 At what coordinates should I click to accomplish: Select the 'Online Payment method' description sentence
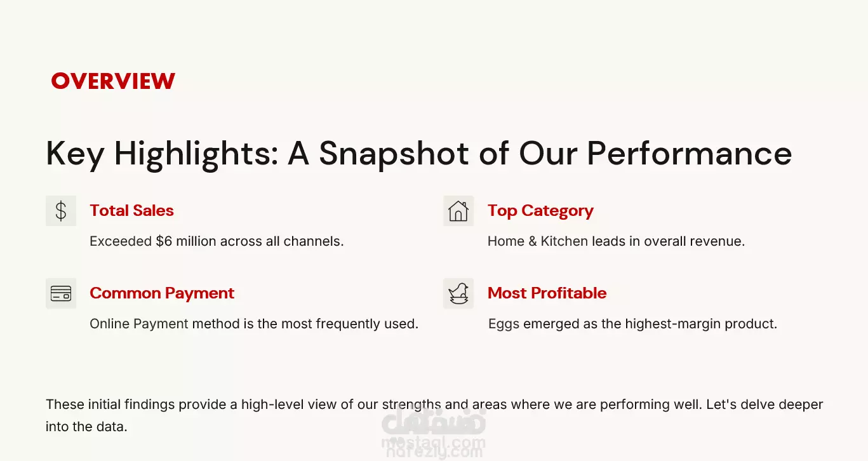(x=254, y=324)
